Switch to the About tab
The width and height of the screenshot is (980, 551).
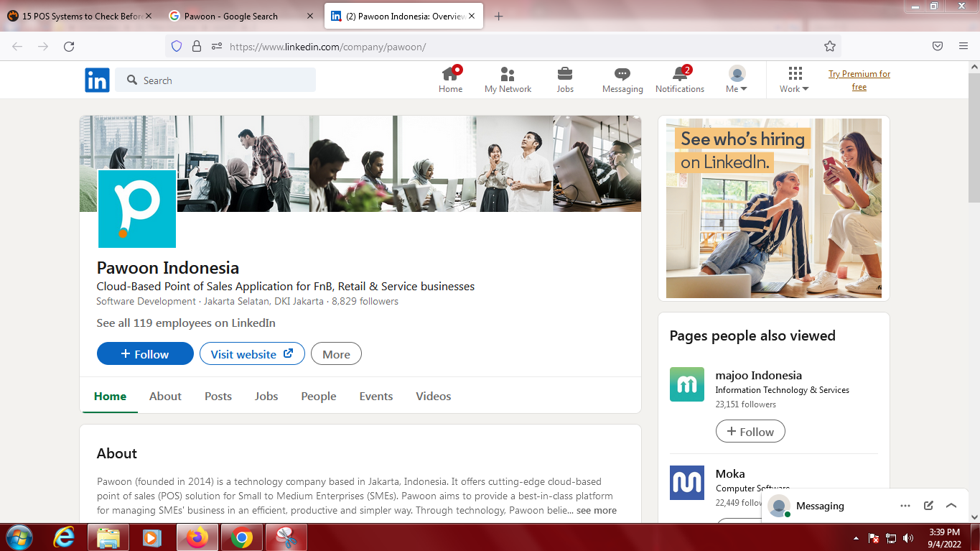[165, 396]
